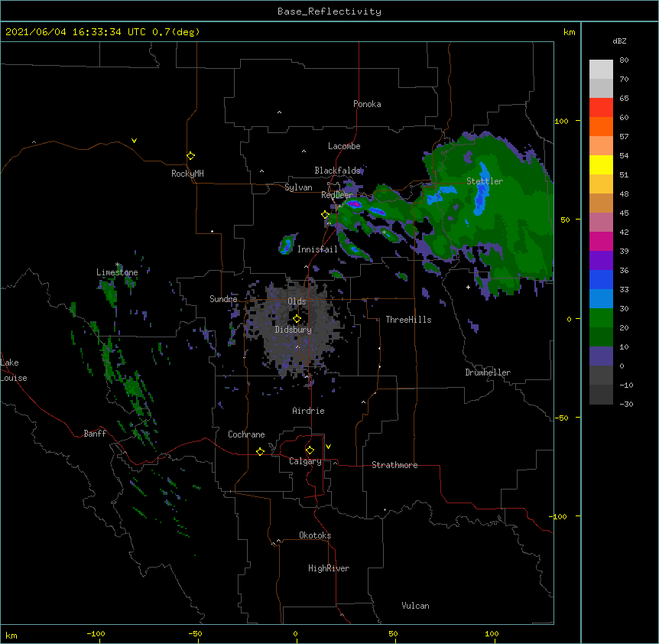The height and width of the screenshot is (644, 659).
Task: Click the Banff label
Action: pyautogui.click(x=95, y=434)
